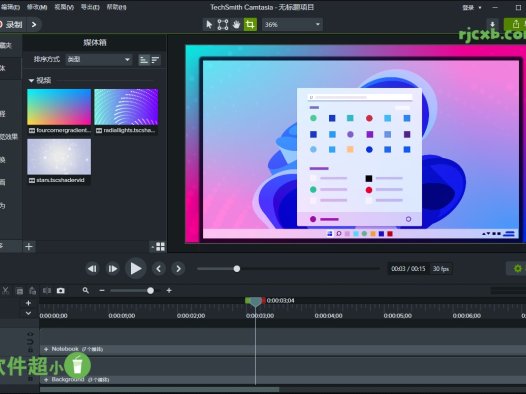Select the radiallights video thumbnail
526x394 pixels.
pos(126,107)
